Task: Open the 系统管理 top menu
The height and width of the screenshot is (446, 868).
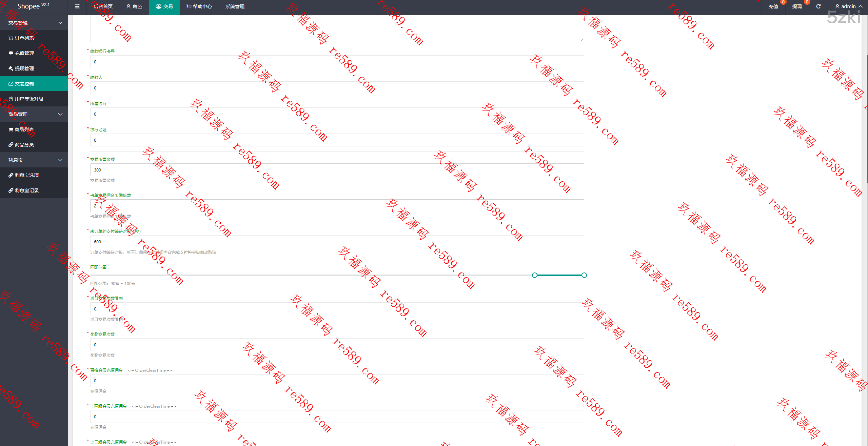Action: [x=235, y=6]
